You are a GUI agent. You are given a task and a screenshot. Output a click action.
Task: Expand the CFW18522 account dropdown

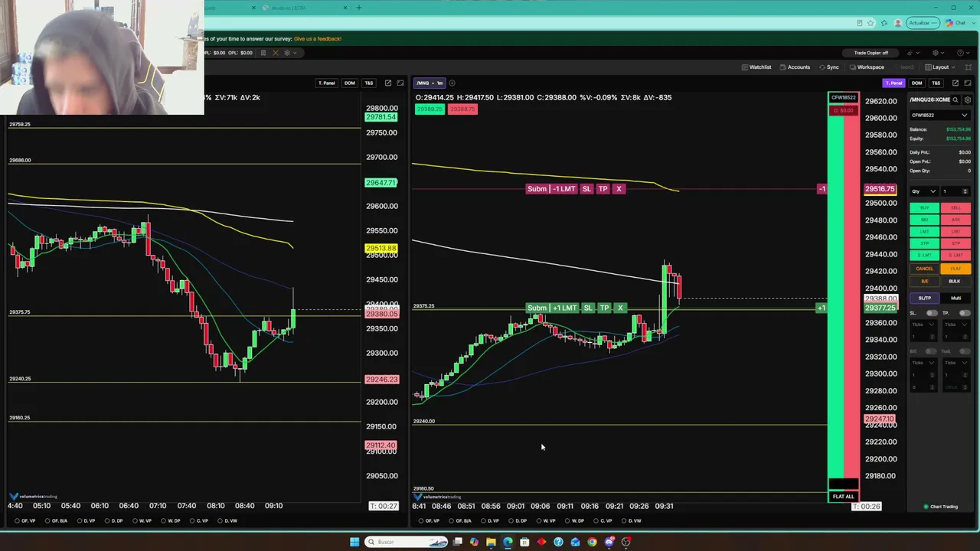(939, 116)
